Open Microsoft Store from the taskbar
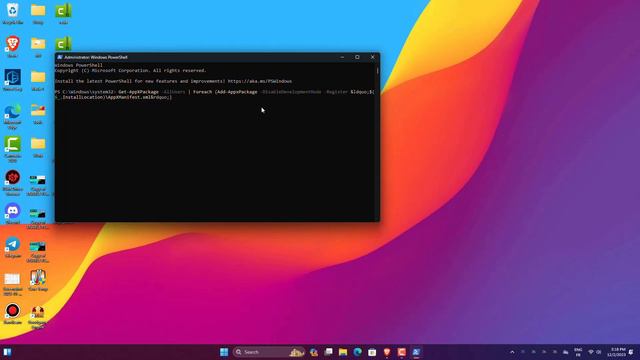640x360 pixels. pos(372,352)
